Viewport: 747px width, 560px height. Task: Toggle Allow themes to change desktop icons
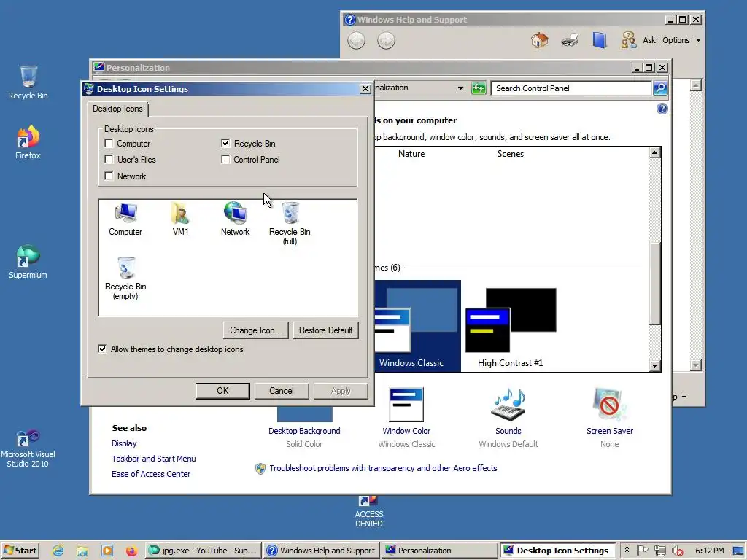tap(102, 349)
